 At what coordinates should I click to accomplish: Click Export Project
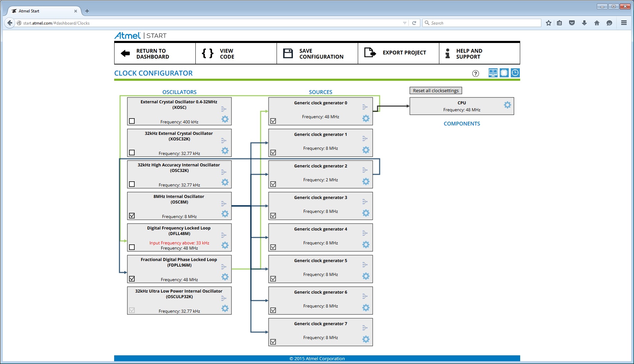[398, 53]
